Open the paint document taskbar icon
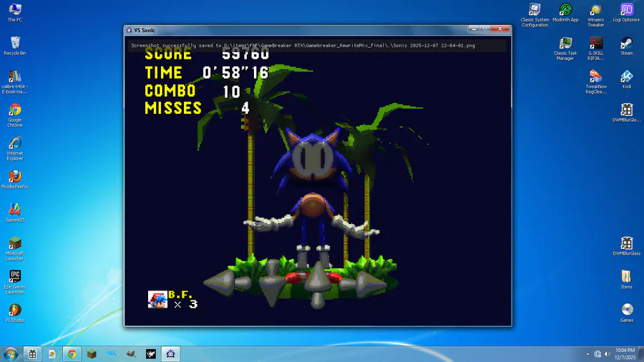This screenshot has width=644, height=362. (x=52, y=354)
